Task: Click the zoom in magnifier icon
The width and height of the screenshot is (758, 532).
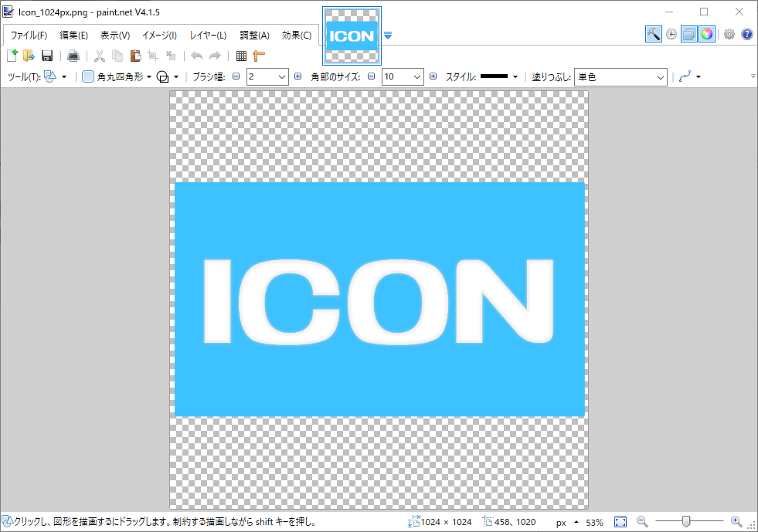Action: coord(736,521)
